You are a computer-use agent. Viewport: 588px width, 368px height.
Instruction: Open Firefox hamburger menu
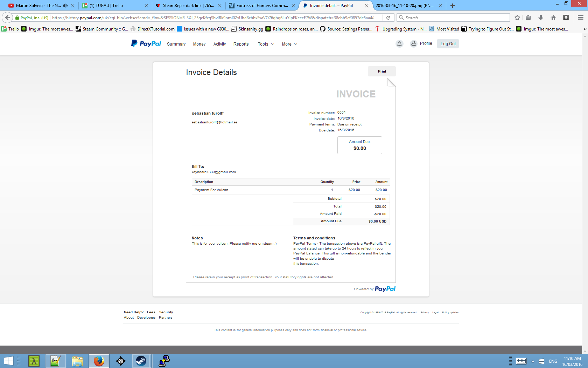click(580, 18)
